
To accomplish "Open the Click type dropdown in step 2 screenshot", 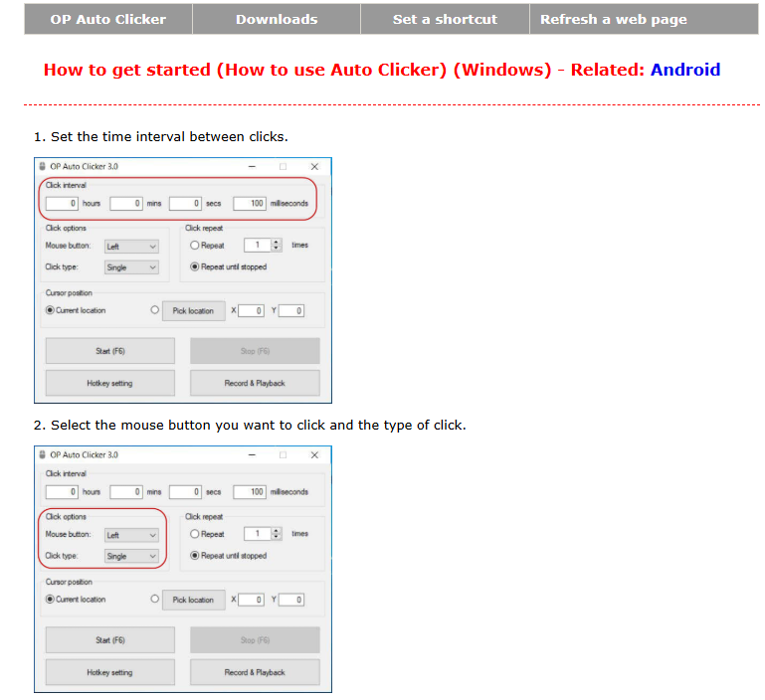I will pos(131,556).
